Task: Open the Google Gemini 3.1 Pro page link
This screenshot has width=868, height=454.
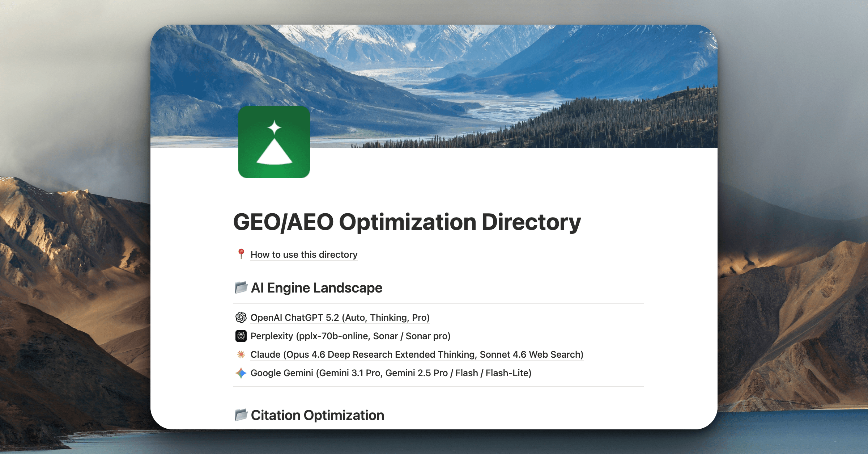Action: (391, 373)
